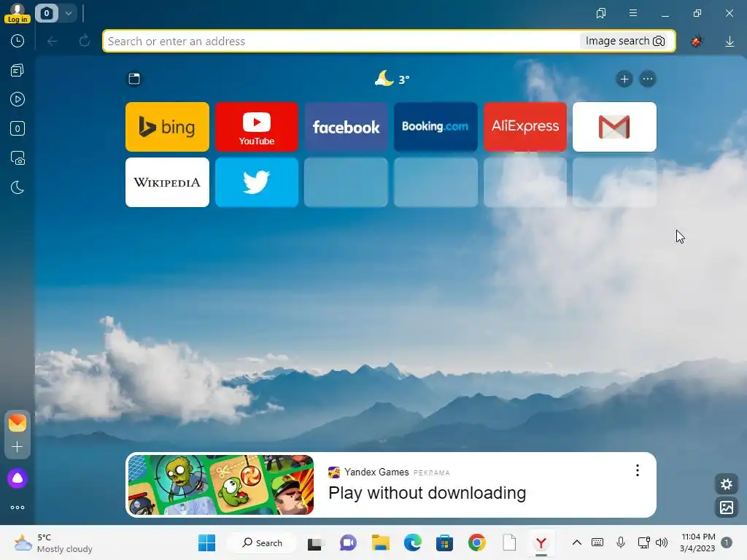Open the browser hamburger menu
Viewport: 747px width, 560px height.
633,13
